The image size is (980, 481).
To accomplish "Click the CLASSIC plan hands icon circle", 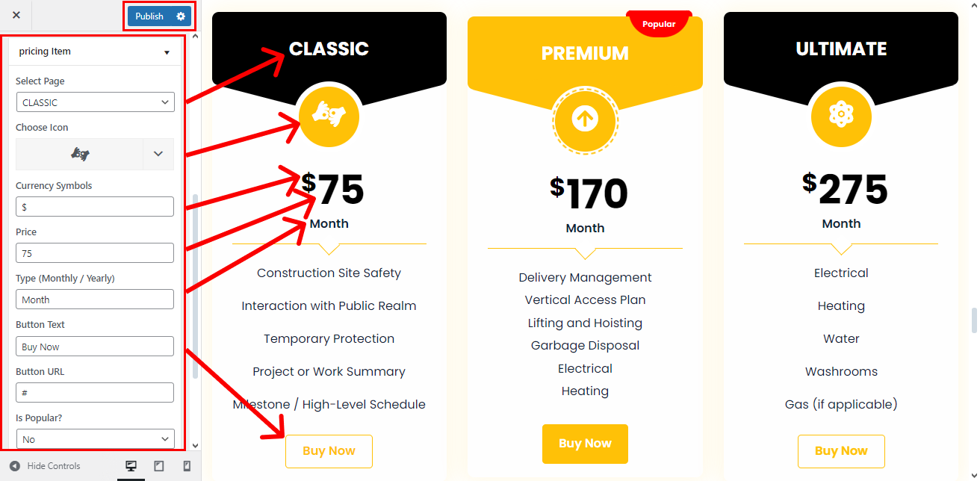I will click(329, 117).
